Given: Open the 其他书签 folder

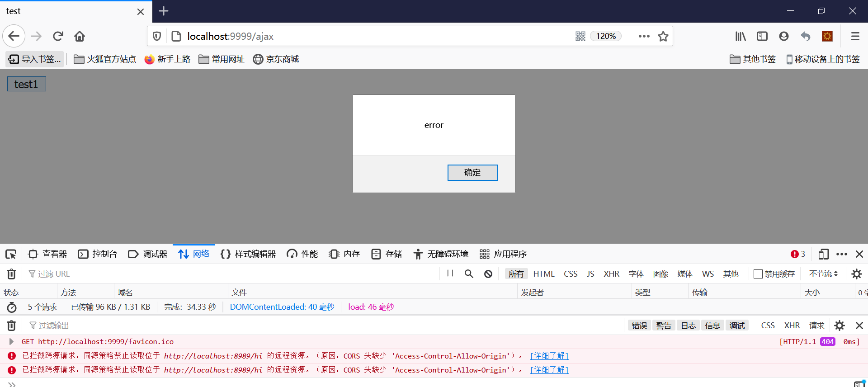Looking at the screenshot, I should click(x=753, y=59).
